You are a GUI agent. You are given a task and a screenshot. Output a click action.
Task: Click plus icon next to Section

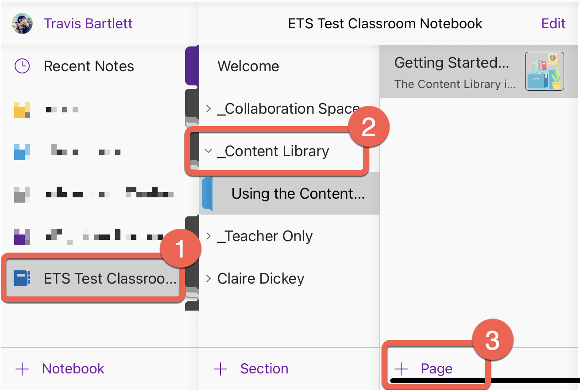[x=220, y=369]
